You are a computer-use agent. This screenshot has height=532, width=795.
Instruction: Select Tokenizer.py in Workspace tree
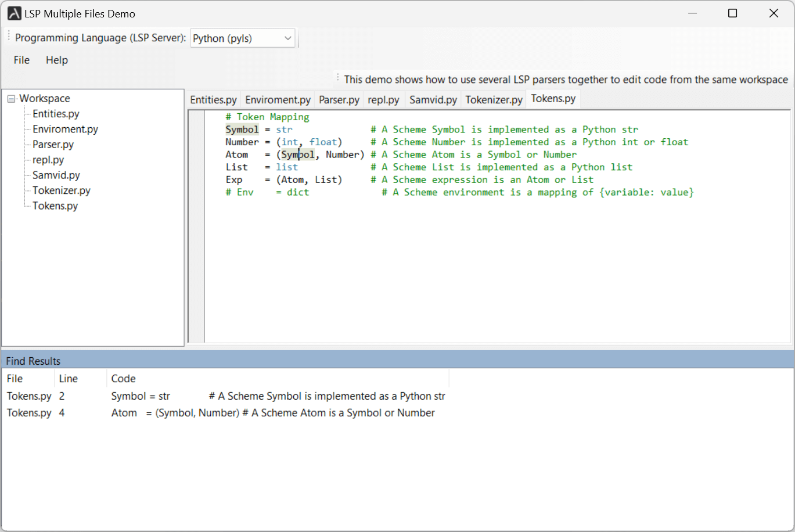pyautogui.click(x=61, y=190)
